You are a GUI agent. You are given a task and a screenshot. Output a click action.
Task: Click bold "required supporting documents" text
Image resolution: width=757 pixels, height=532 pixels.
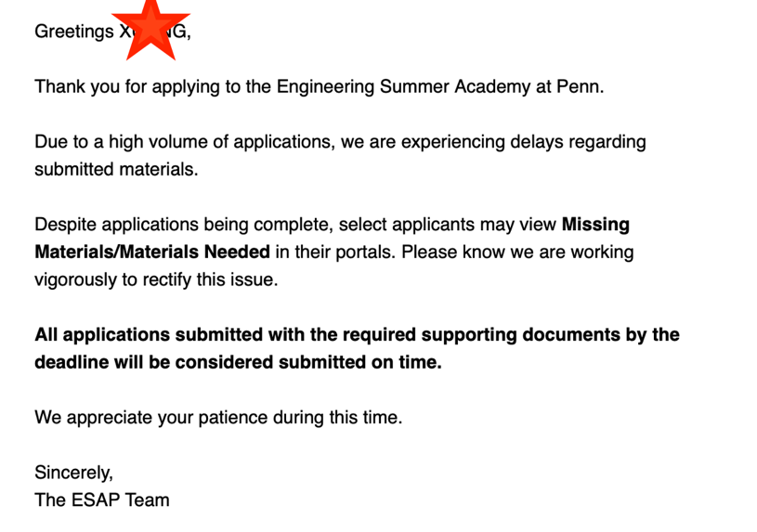pyautogui.click(x=473, y=334)
